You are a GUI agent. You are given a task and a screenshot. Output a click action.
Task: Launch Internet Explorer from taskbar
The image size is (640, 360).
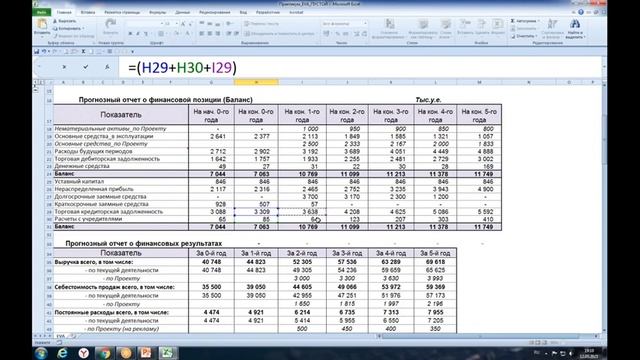62,353
